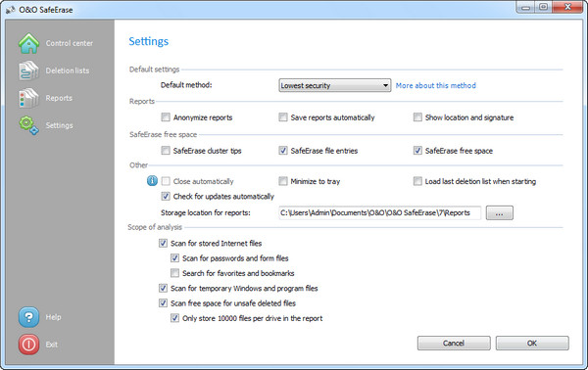This screenshot has height=370, width=588.
Task: Click O&O SafeErase title bar app icon
Action: [10, 10]
